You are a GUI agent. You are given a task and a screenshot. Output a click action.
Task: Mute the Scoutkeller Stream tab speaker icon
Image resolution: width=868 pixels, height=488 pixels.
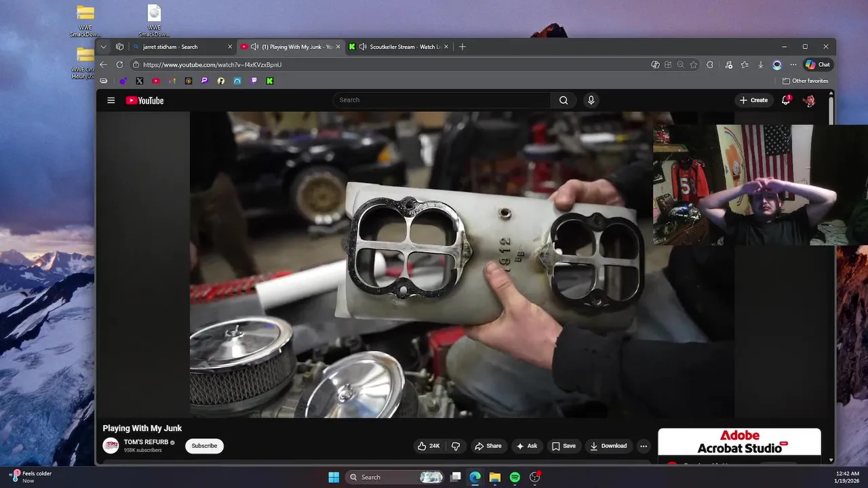363,47
